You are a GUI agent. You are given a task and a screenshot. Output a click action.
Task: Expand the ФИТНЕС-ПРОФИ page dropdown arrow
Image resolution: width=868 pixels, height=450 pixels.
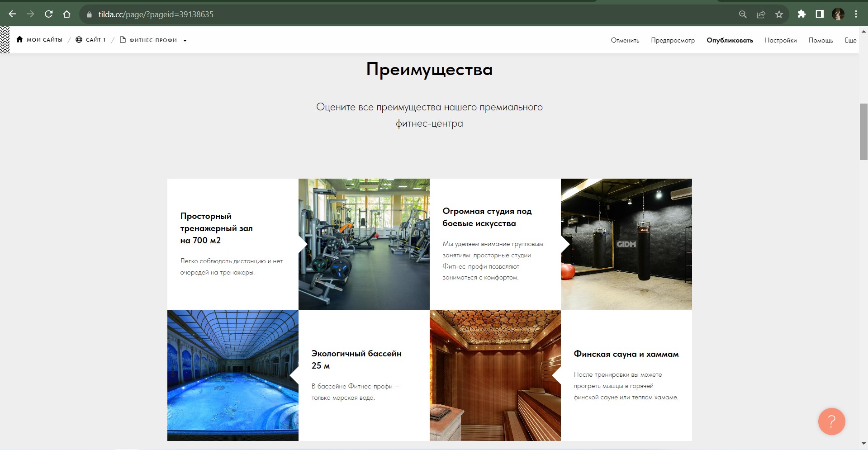[185, 40]
